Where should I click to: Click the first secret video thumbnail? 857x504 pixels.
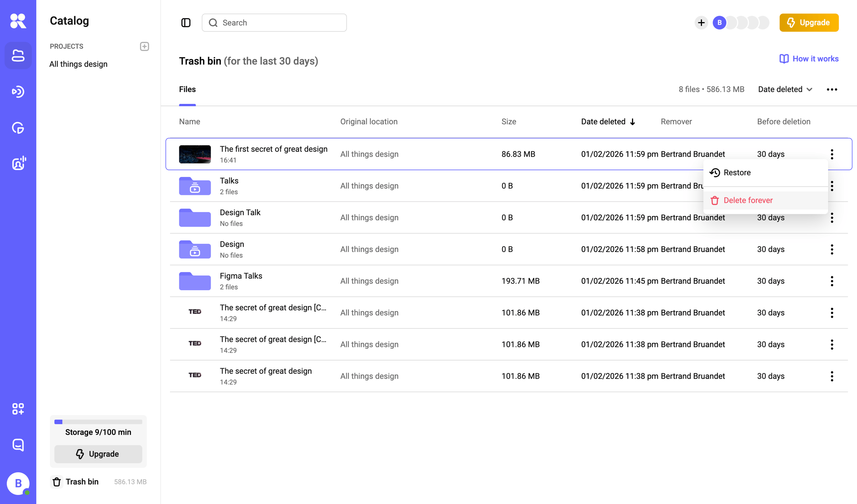pyautogui.click(x=195, y=154)
